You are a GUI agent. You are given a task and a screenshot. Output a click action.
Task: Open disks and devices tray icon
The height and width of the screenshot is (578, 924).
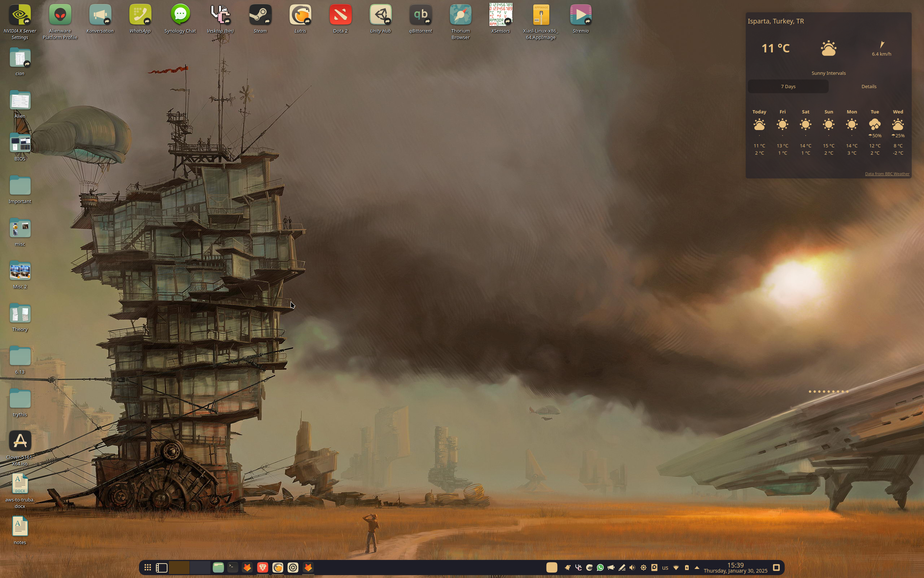[x=654, y=568]
